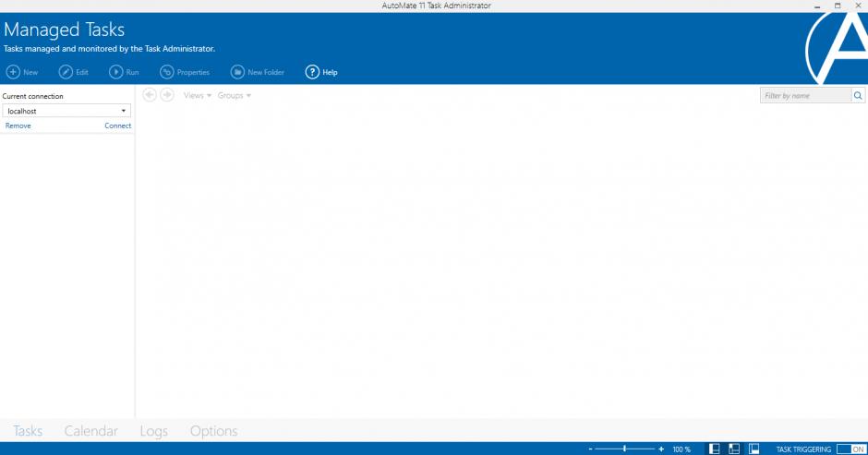Click the zoom slider handle
This screenshot has height=455, width=868.
click(x=624, y=449)
